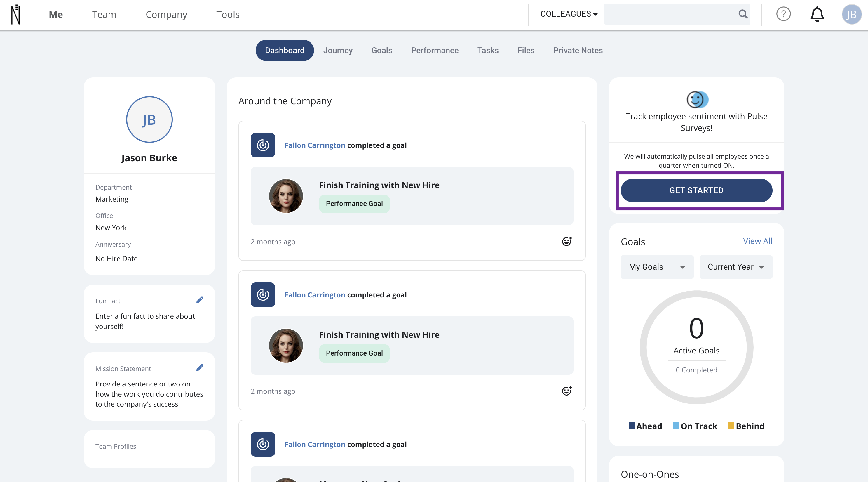Click the Pulse Surveys smiley icon
868x482 pixels.
[698, 100]
